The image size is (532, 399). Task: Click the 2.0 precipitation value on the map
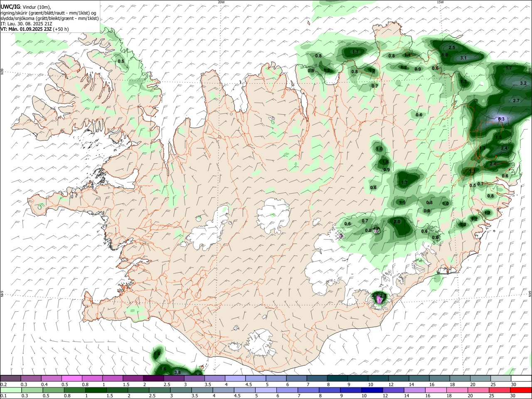pos(397,222)
